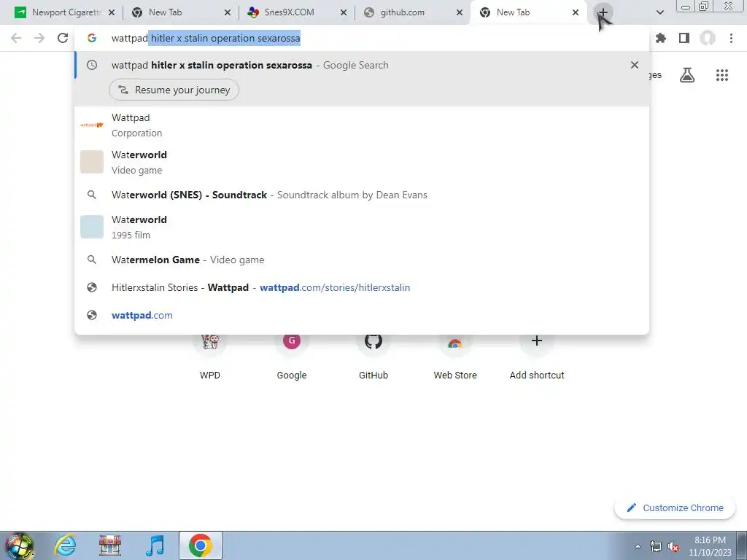Choose the Waterworld Video game suggestion
The image size is (747, 560).
pyautogui.click(x=362, y=163)
